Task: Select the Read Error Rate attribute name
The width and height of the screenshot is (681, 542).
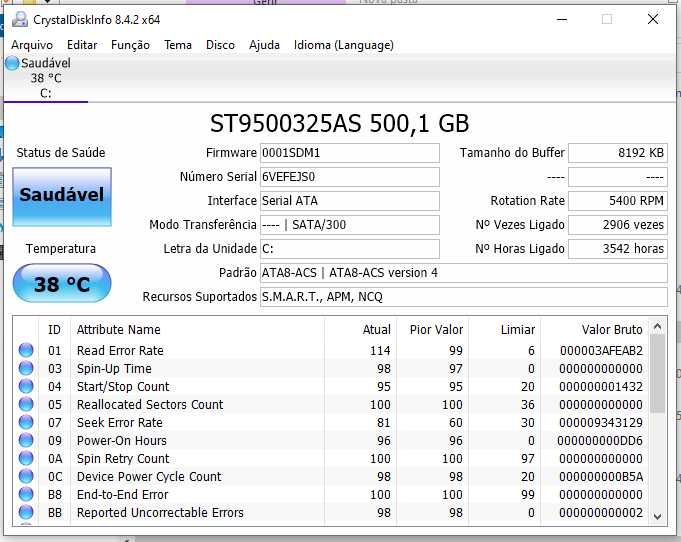Action: coord(120,350)
